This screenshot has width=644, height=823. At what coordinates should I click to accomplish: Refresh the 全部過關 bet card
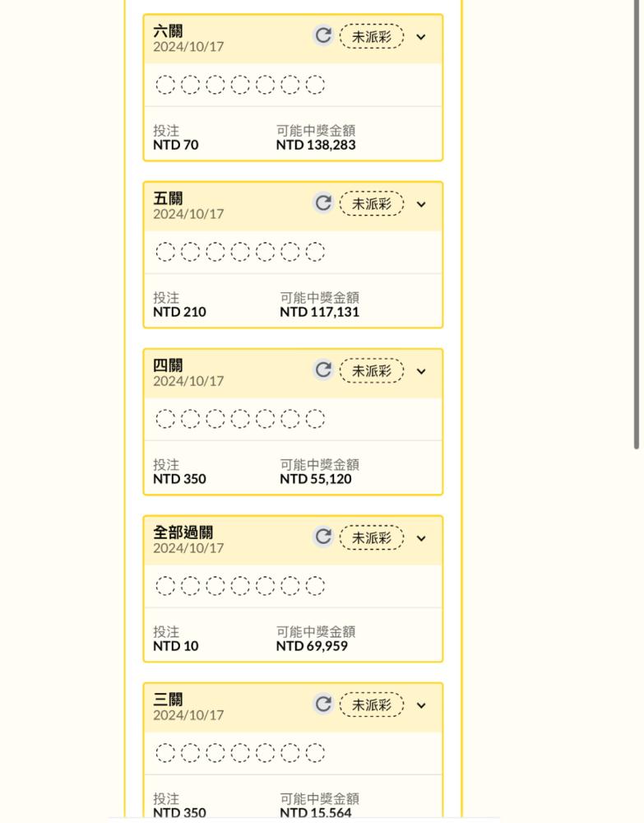pyautogui.click(x=323, y=537)
